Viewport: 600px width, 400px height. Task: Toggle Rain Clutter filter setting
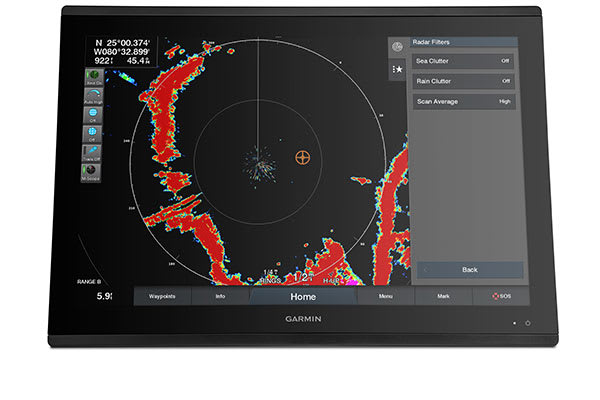tap(464, 81)
